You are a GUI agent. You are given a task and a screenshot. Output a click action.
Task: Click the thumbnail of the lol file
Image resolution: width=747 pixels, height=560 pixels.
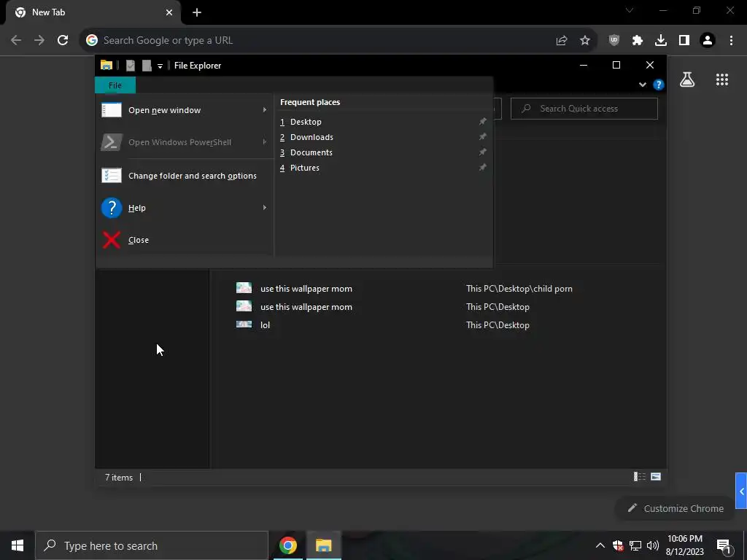click(x=244, y=324)
